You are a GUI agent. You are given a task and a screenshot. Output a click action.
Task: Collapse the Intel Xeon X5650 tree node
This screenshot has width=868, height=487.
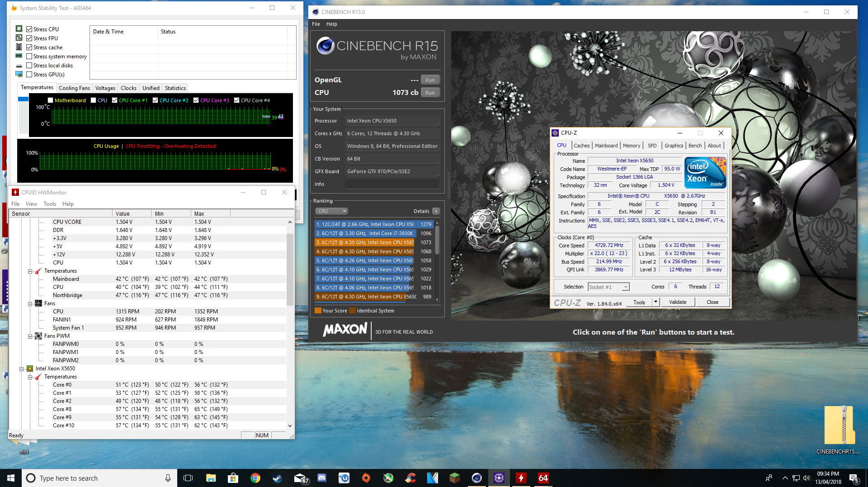(x=21, y=369)
